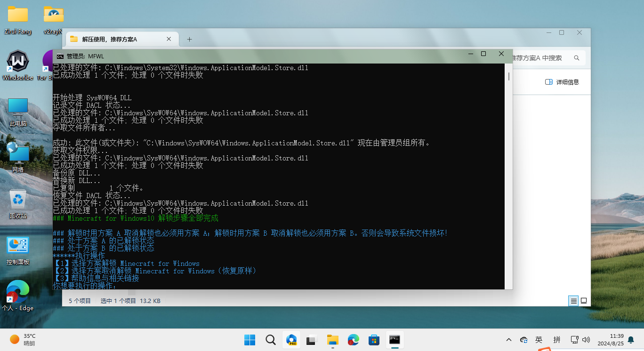Image resolution: width=644 pixels, height=351 pixels.
Task: Click the line 替换新 DLL...
Action: 76,181
